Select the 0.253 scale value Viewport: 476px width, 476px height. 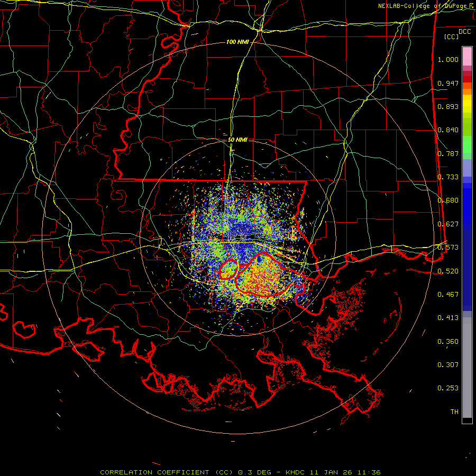click(x=448, y=388)
